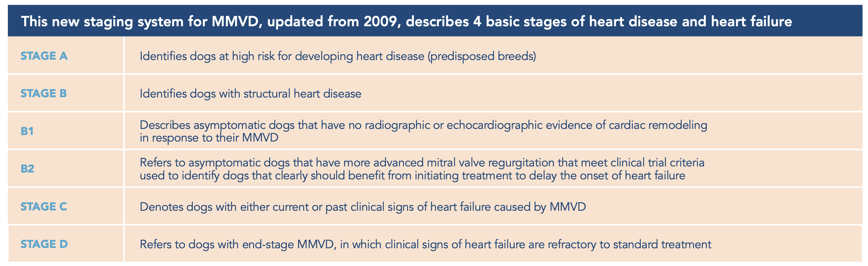This screenshot has height=266, width=868.
Task: Click the Stage C clinical signs description
Action: coord(362,207)
